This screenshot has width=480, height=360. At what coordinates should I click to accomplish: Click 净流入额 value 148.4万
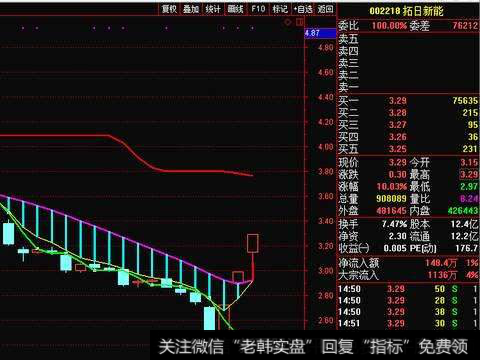pyautogui.click(x=441, y=263)
